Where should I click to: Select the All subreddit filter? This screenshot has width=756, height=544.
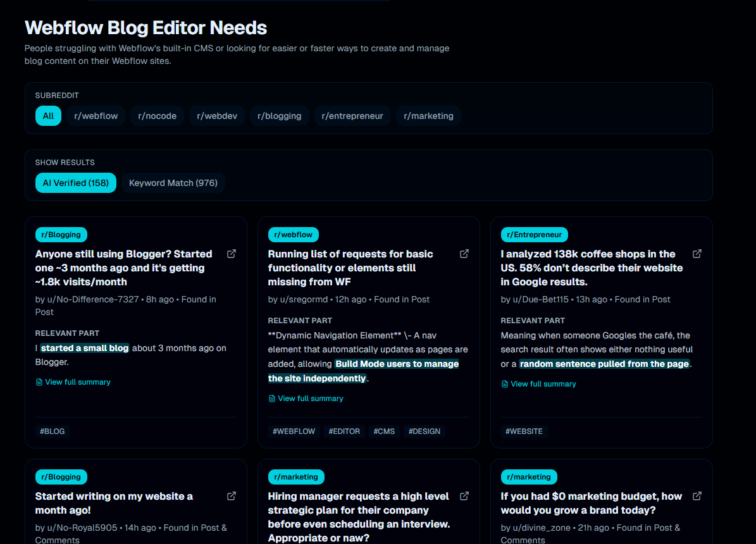coord(48,116)
